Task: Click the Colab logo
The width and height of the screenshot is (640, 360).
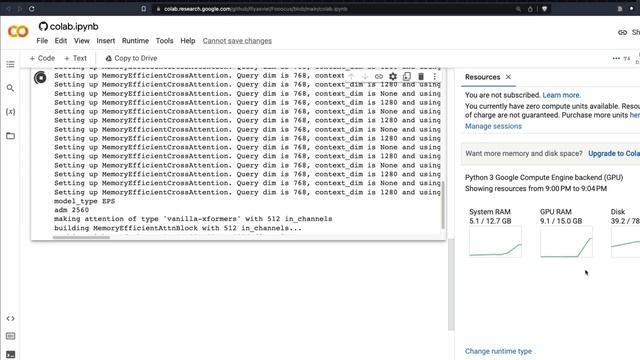Action: (x=18, y=31)
